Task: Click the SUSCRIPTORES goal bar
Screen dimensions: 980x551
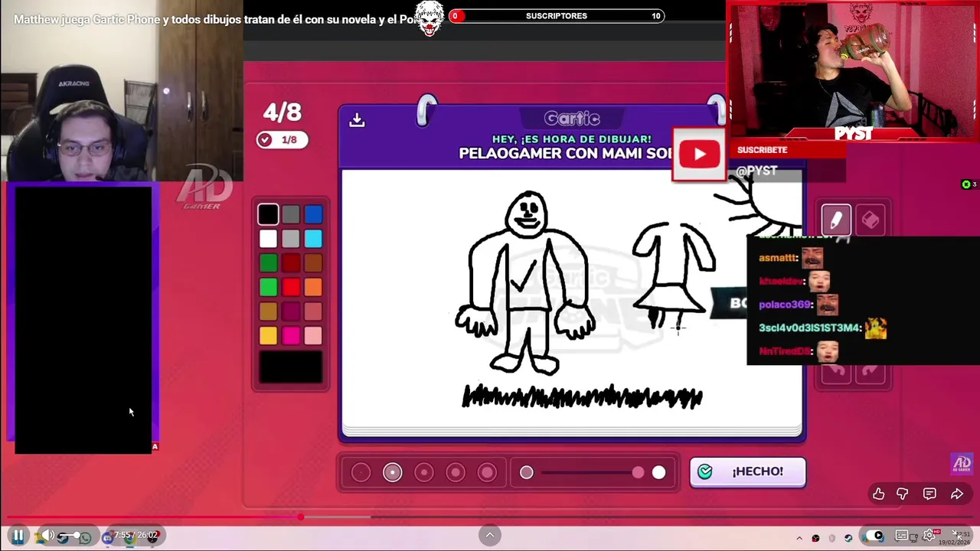Action: [557, 16]
